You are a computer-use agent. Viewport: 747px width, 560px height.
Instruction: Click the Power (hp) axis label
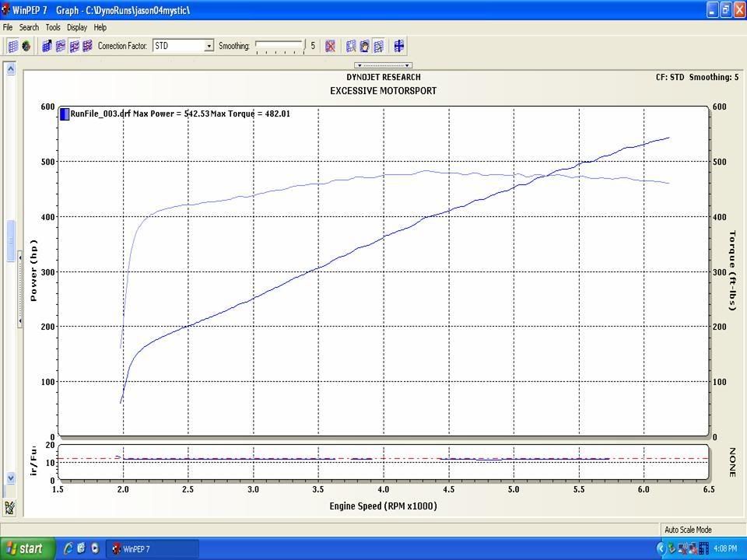pyautogui.click(x=33, y=271)
